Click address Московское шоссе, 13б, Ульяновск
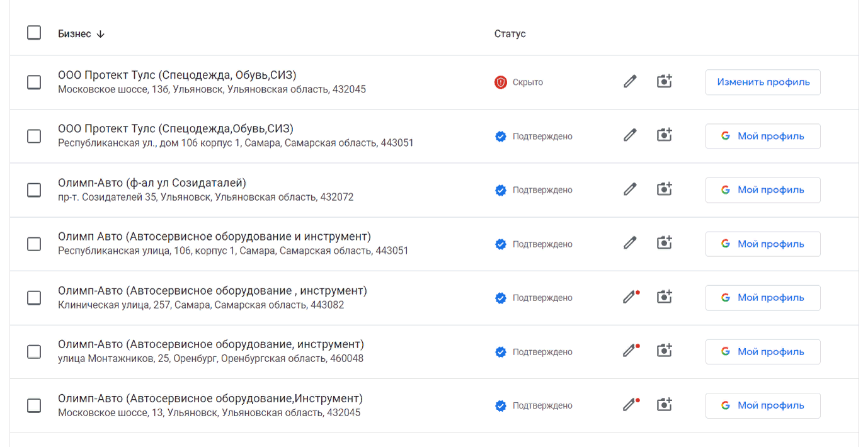Image resolution: width=868 pixels, height=447 pixels. pyautogui.click(x=212, y=89)
